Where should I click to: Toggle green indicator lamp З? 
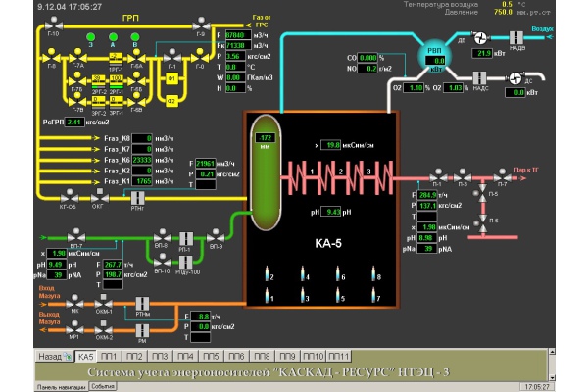(91, 36)
